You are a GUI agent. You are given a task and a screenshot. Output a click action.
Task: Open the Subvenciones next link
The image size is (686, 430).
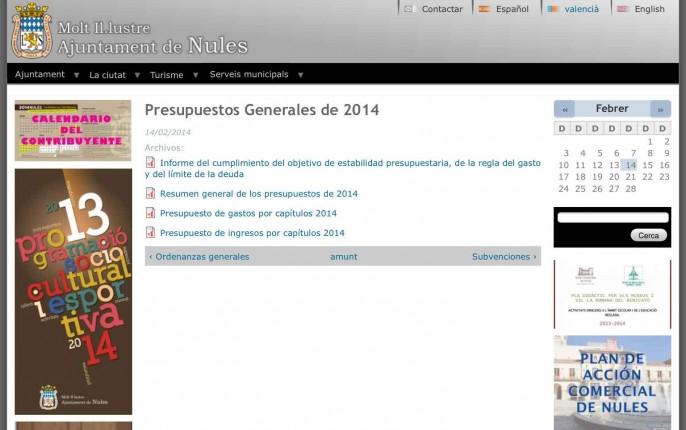point(504,257)
